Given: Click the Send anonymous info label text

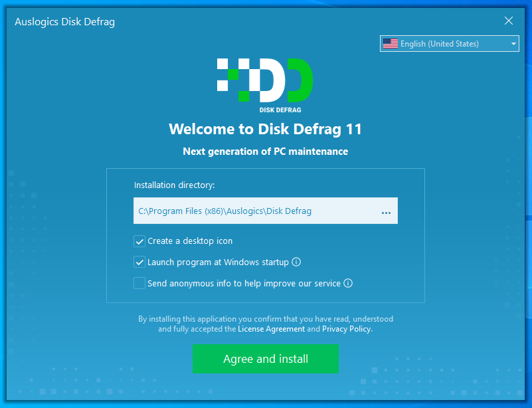Looking at the screenshot, I should (244, 284).
